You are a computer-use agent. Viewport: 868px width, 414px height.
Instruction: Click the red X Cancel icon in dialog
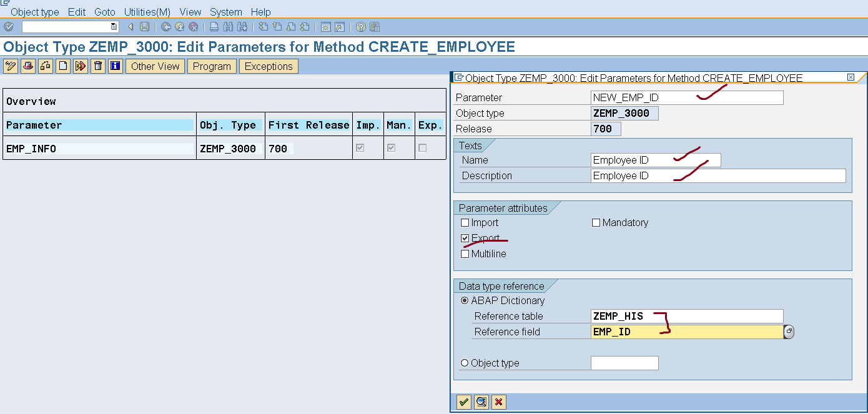point(498,402)
